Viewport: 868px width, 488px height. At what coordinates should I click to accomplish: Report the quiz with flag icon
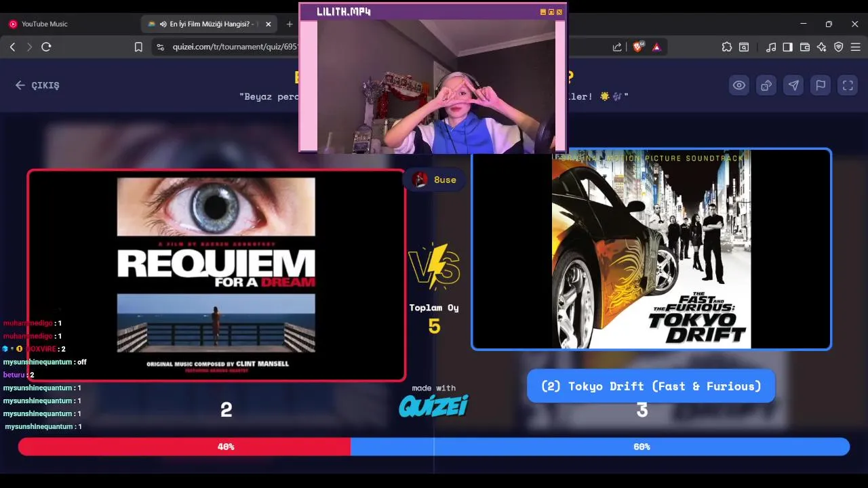tap(821, 85)
